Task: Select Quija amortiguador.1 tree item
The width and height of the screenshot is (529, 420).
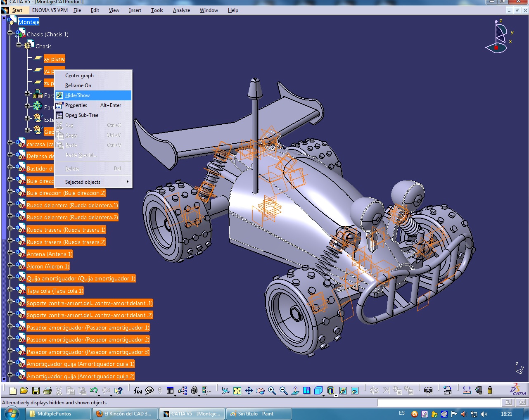Action: pos(81,278)
